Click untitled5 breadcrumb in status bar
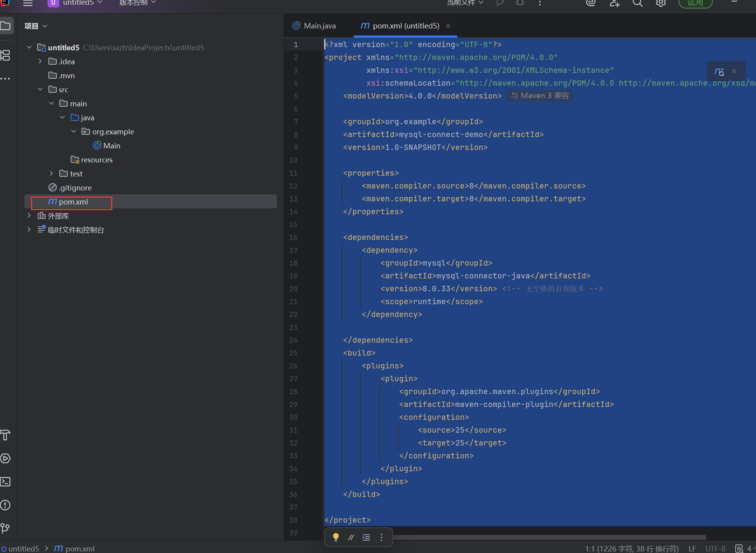The image size is (756, 553). coord(20,548)
